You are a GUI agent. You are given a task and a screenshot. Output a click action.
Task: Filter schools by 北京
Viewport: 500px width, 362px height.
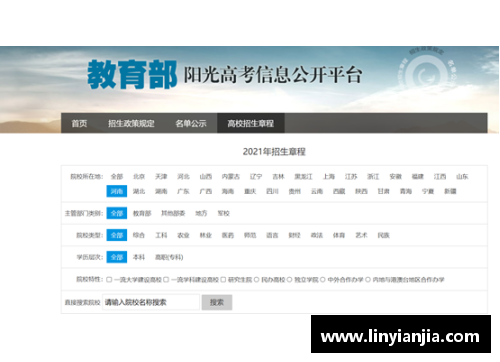point(139,176)
